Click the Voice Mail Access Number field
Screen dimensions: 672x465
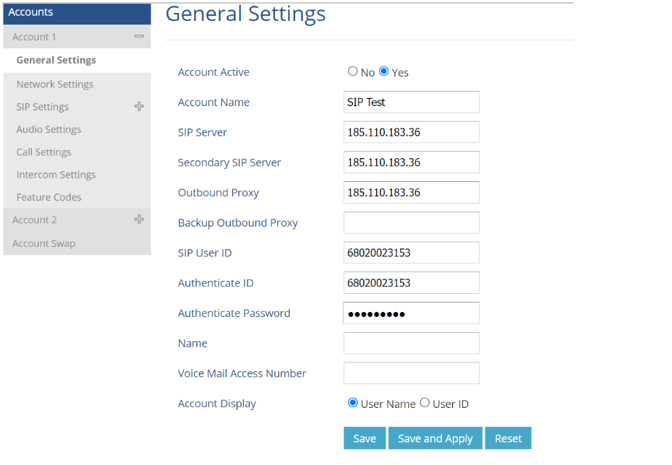click(x=411, y=373)
